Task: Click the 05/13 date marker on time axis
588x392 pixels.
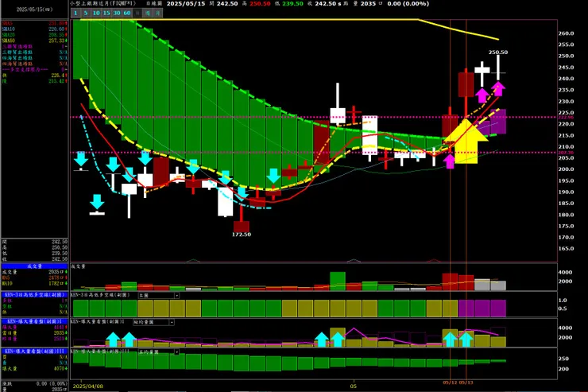Action: tap(466, 382)
